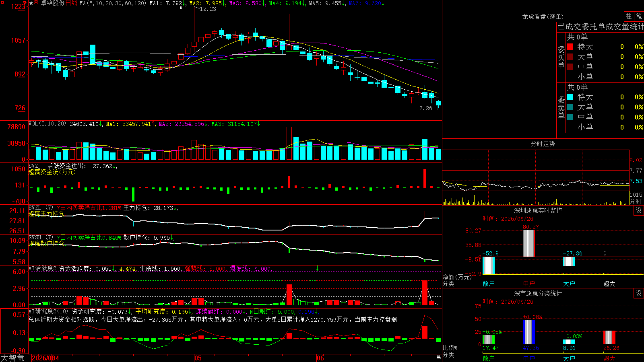Click the 日线 period label

pyautogui.click(x=71, y=3)
